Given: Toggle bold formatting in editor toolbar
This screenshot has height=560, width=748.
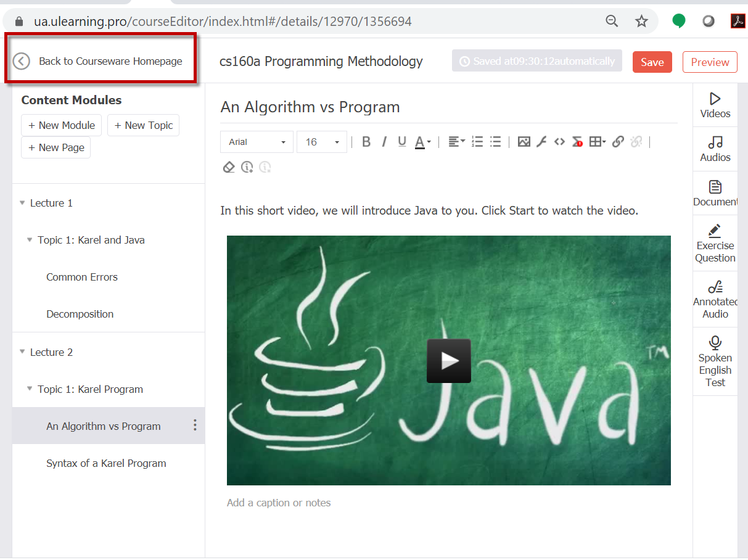Looking at the screenshot, I should tap(366, 142).
